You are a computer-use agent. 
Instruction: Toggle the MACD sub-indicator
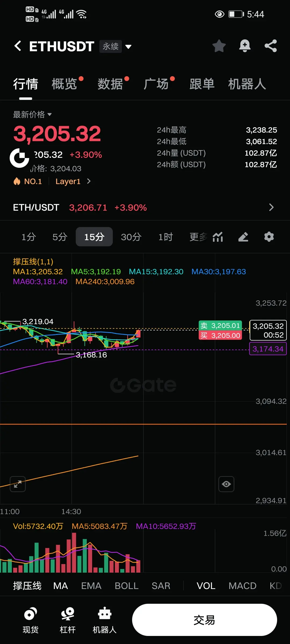[x=242, y=586]
